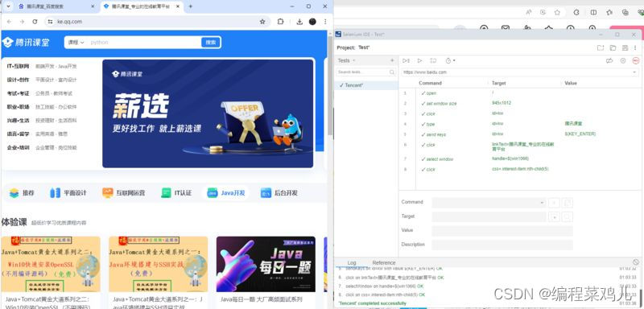Open 考试·考证 category

point(18,93)
